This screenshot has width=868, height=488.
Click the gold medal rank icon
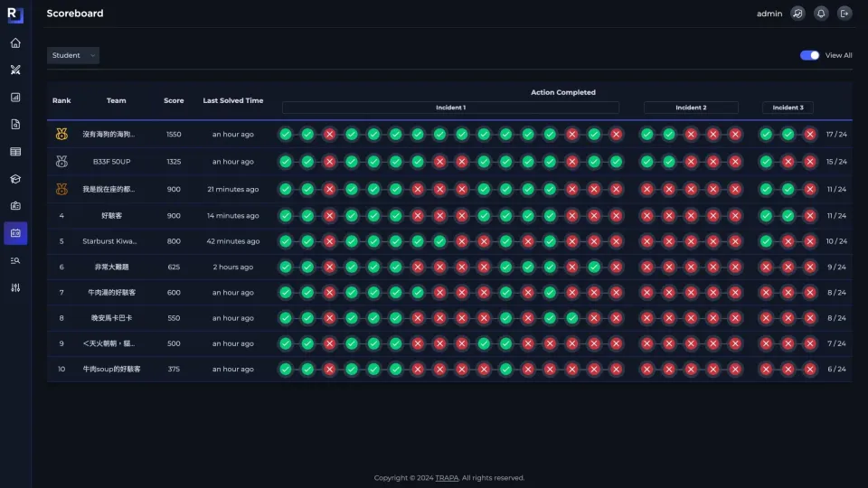[61, 134]
